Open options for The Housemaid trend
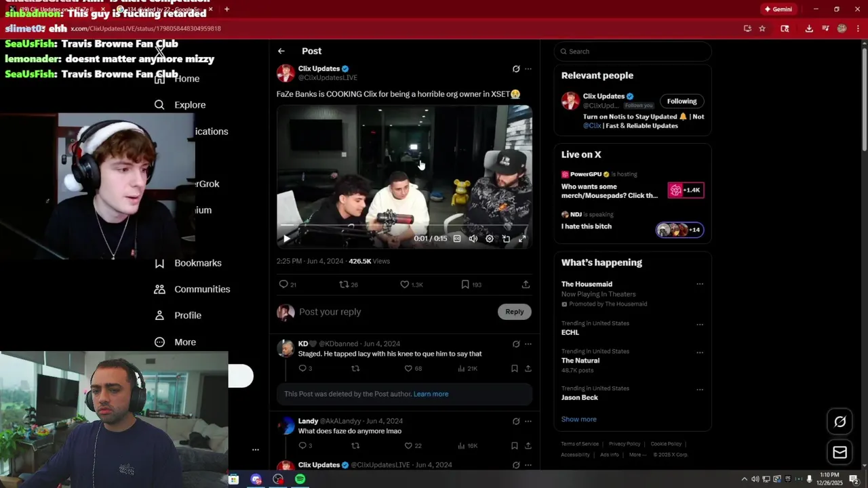Image resolution: width=868 pixels, height=488 pixels. (700, 285)
